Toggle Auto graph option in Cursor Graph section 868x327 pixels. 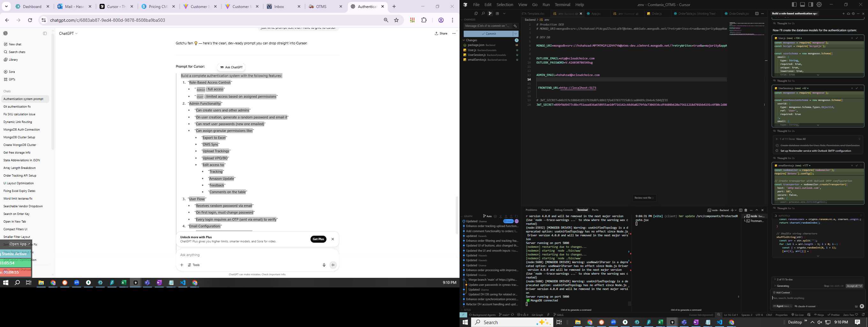pos(487,216)
